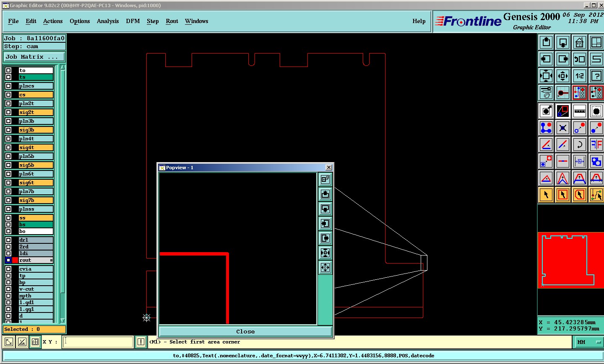Viewport: 604px width, 364px height.
Task: Click the Popview pan left icon
Action: (x=325, y=224)
